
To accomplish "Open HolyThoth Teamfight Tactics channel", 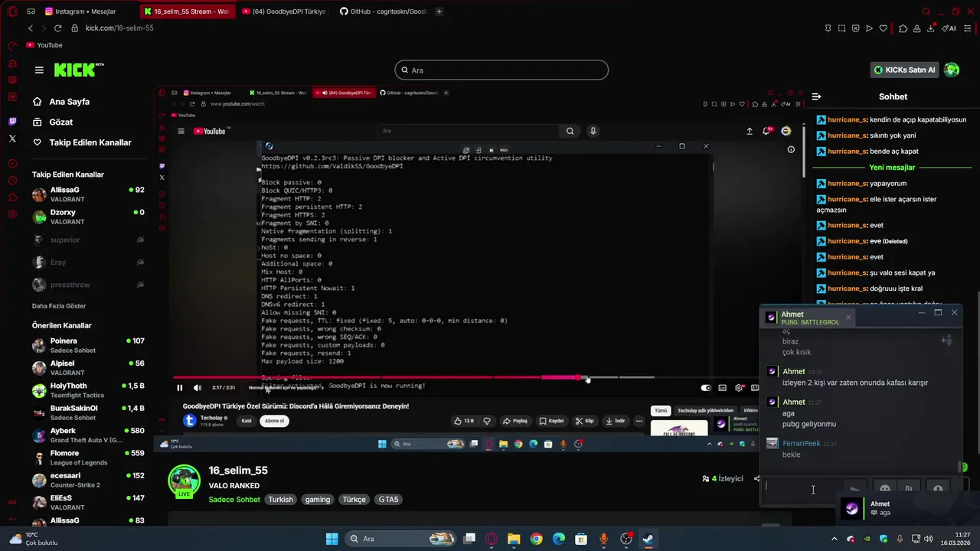I will (x=88, y=390).
